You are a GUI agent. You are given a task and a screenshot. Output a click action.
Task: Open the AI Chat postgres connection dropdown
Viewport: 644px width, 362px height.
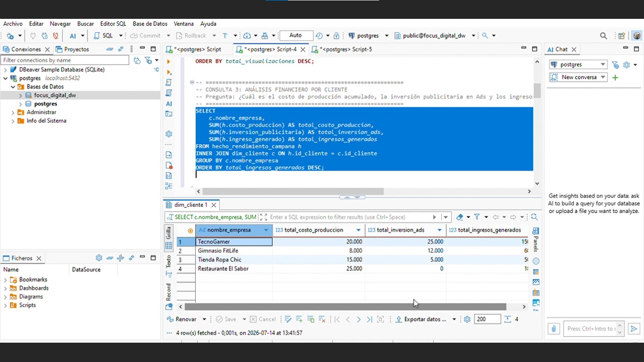click(x=578, y=65)
